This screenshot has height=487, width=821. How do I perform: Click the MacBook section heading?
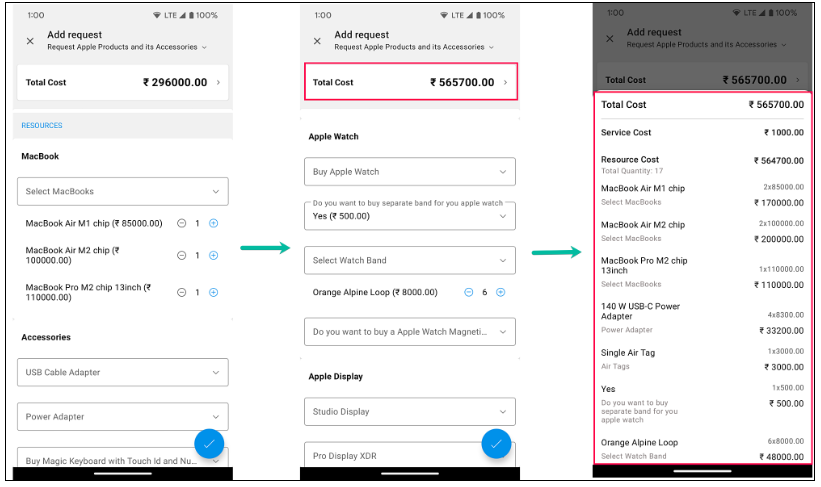pos(40,156)
